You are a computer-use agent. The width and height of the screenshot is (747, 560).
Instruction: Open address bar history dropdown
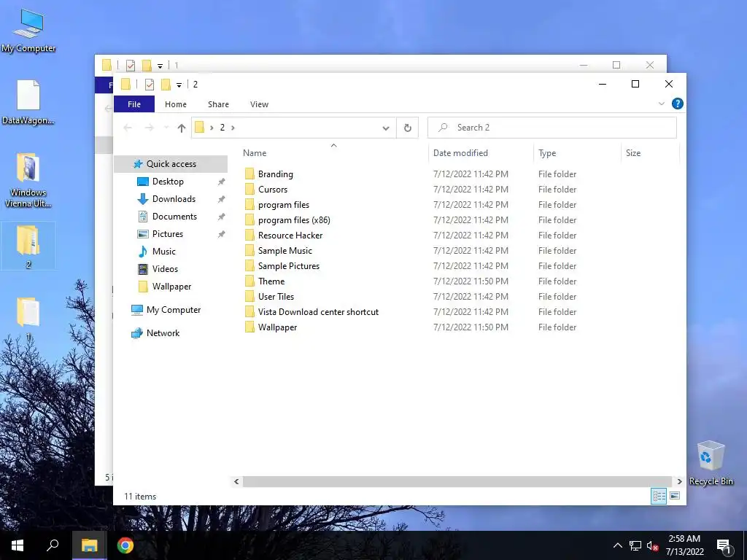coord(386,128)
